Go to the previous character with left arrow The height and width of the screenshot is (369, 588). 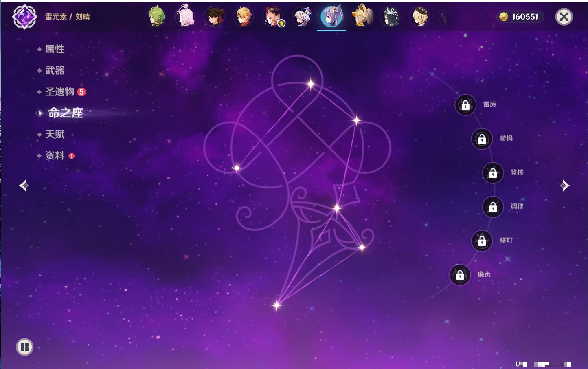tap(24, 186)
